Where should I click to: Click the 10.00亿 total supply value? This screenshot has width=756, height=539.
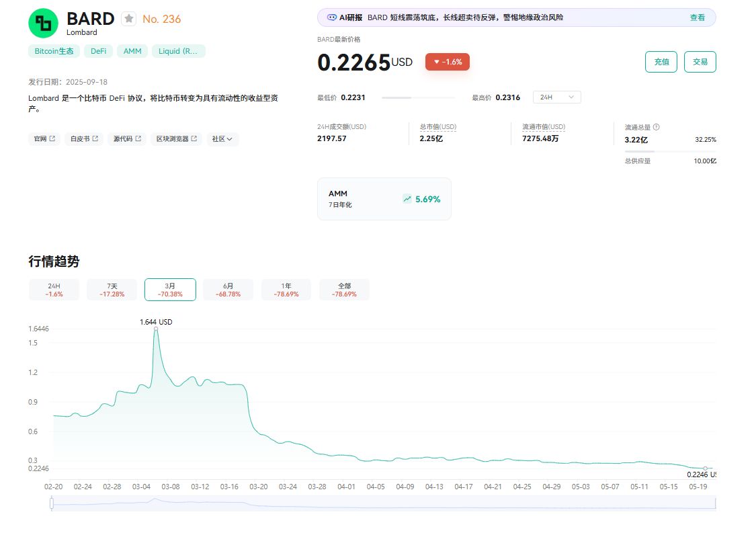pos(705,161)
